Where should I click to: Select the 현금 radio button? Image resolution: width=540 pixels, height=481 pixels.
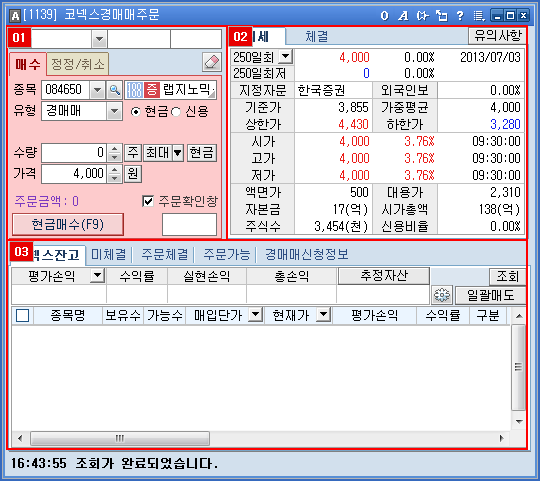(136, 112)
